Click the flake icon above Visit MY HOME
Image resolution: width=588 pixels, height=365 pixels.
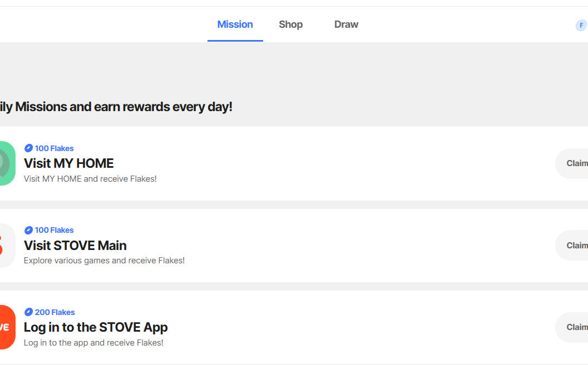(28, 148)
